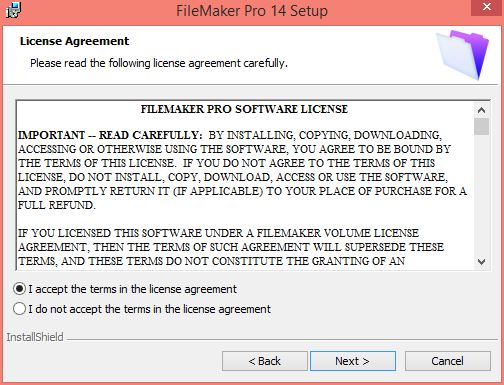Click the license scrollbar up arrow
The width and height of the screenshot is (504, 385).
pyautogui.click(x=481, y=110)
